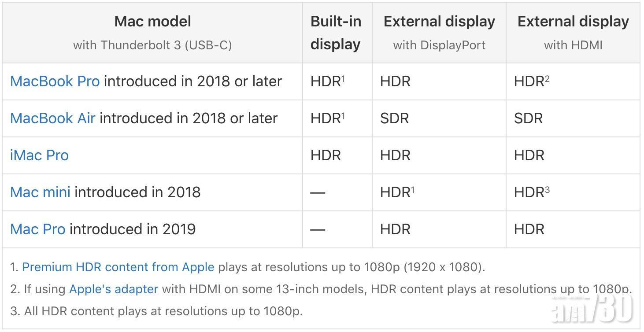Open Premium HDR content from Apple link
The width and height of the screenshot is (644, 332).
(118, 267)
